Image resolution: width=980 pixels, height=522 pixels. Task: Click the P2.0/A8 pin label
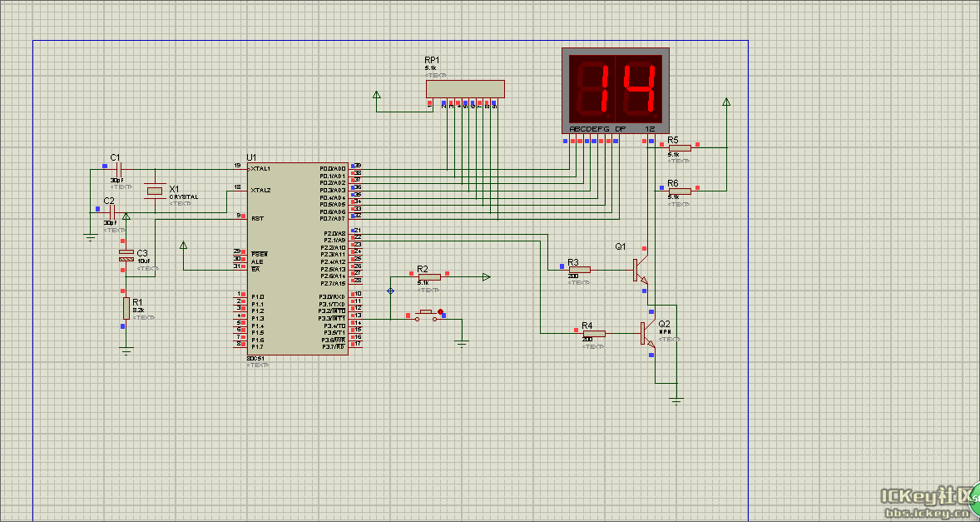(x=334, y=233)
